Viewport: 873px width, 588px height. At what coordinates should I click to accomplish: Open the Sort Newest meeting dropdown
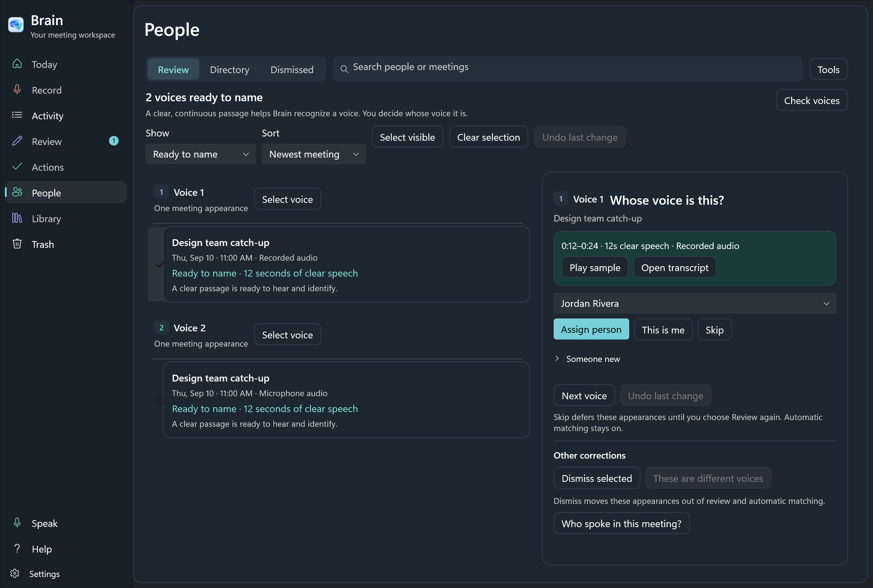point(314,154)
